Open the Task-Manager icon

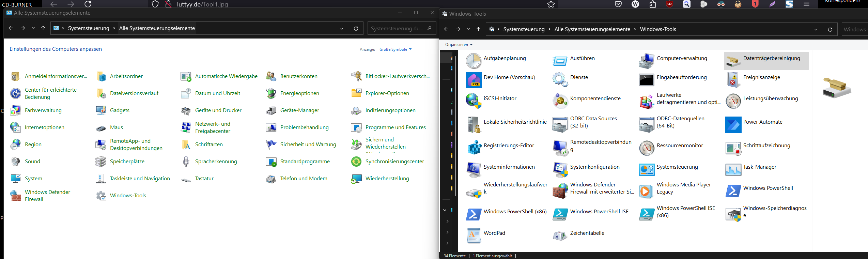tap(733, 170)
